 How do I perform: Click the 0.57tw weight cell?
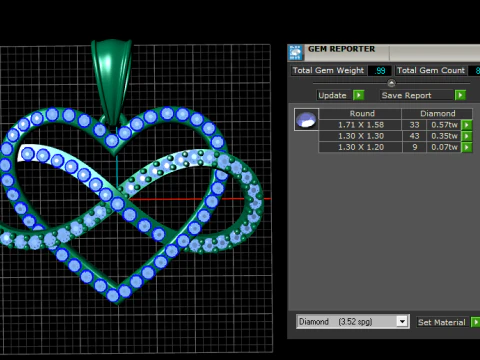point(444,125)
